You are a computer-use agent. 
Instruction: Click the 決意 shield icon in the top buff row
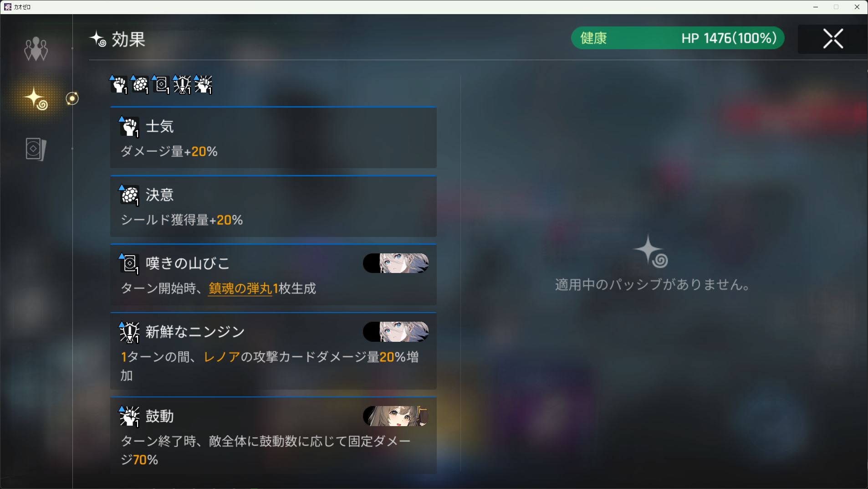pos(140,85)
